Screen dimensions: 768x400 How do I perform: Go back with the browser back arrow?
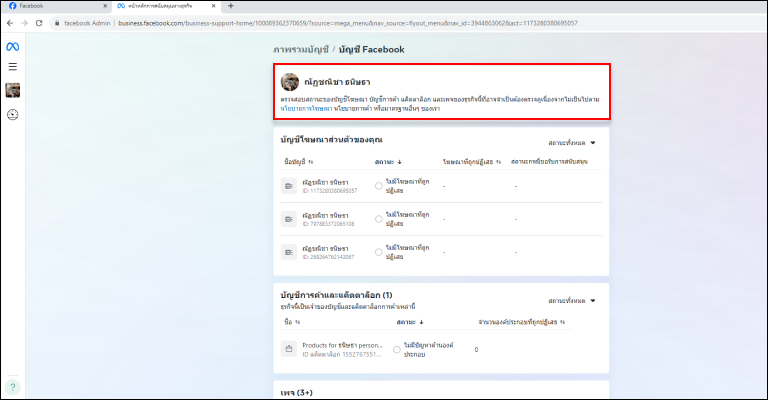pyautogui.click(x=10, y=23)
